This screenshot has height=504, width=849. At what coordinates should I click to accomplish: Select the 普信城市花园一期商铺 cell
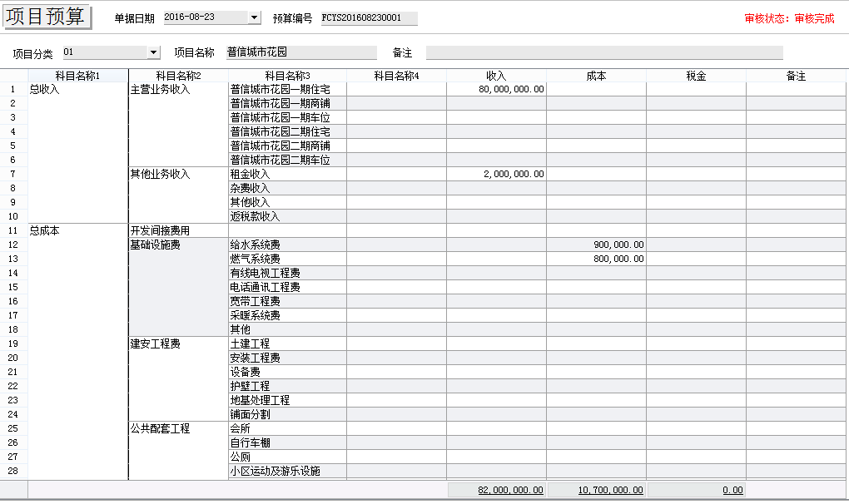point(287,103)
